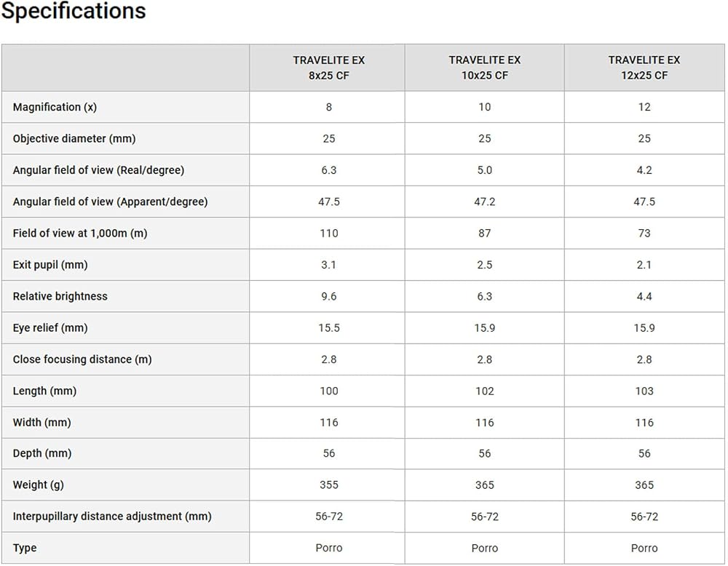Click the Eye relief (mm) row label
Screen dimensions: 728x566
pyautogui.click(x=50, y=328)
